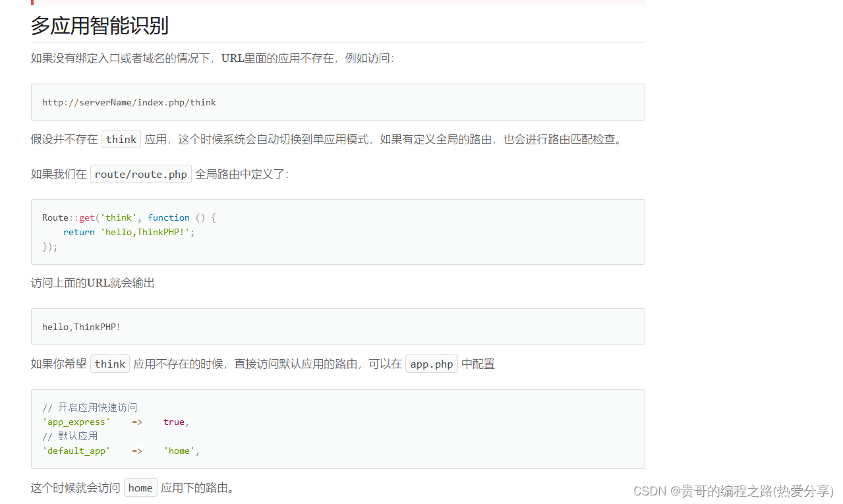Click the value true in app_express line
Screen dimensions: 843x504
pos(173,422)
